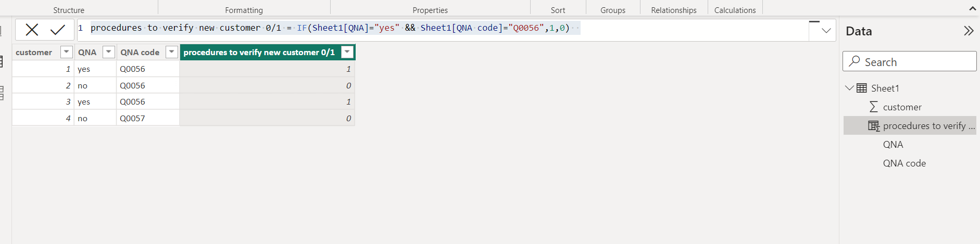Image resolution: width=980 pixels, height=244 pixels.
Task: Commit the formula with the checkmark icon
Action: click(58, 30)
